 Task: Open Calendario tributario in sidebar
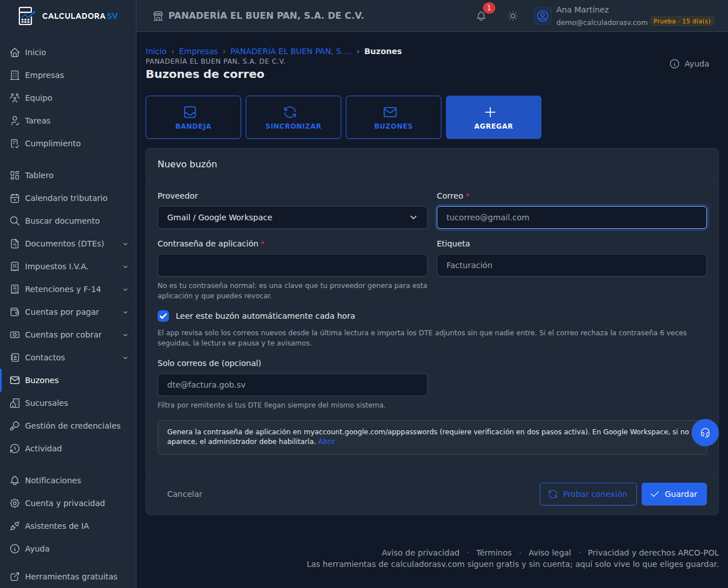68,198
